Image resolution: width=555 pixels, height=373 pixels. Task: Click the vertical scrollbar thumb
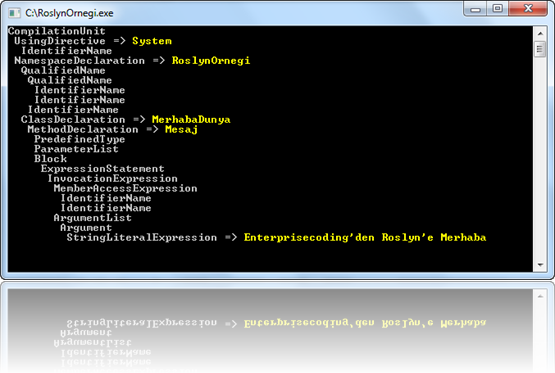[540, 49]
